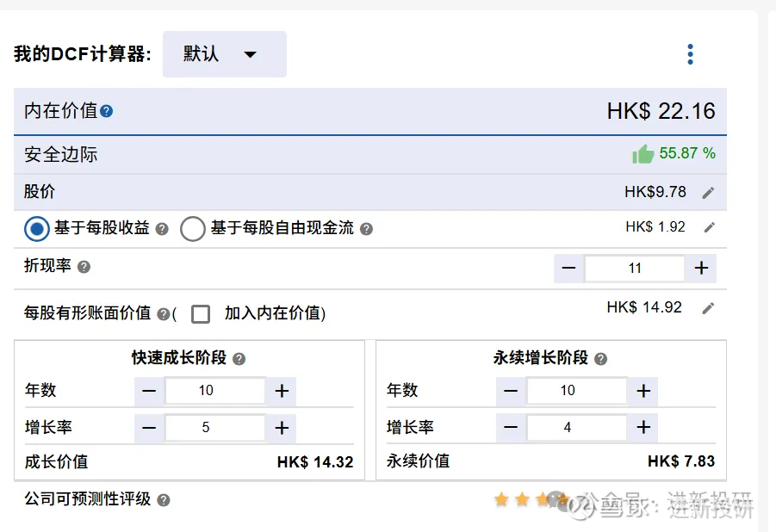Select the 基于每股收益 radio option

click(37, 229)
